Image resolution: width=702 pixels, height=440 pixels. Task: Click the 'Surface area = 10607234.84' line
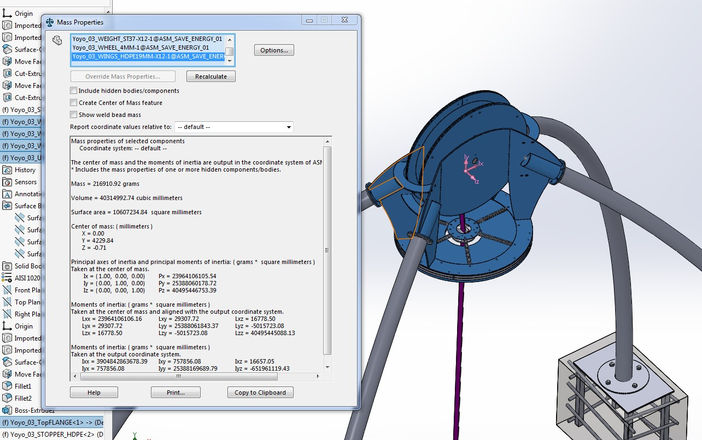click(x=136, y=212)
